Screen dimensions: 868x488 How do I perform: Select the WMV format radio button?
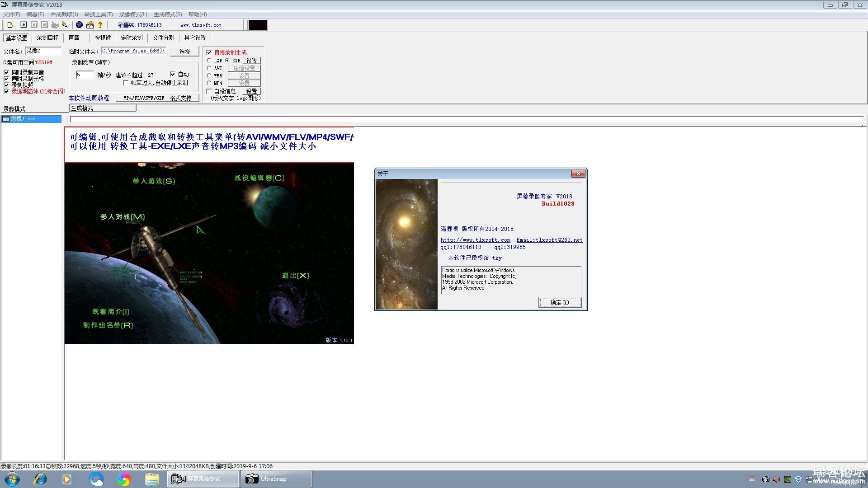[209, 76]
